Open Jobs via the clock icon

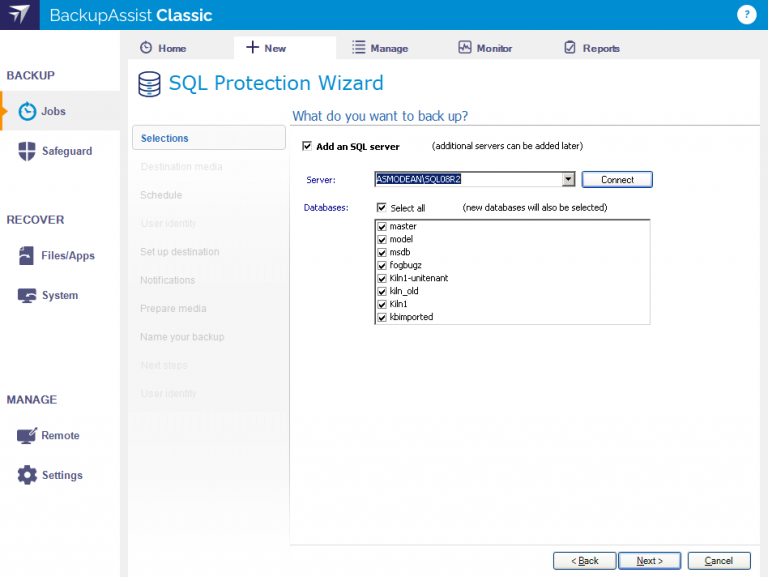coord(28,111)
